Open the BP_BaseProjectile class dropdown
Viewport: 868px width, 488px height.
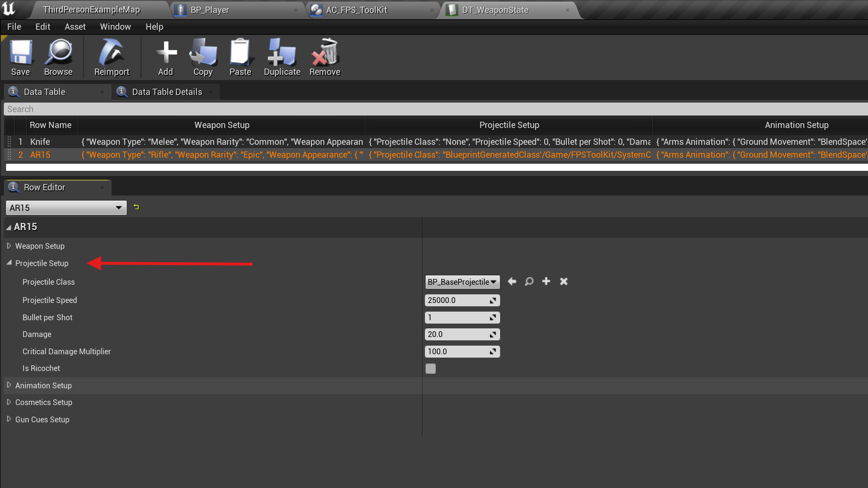point(462,282)
